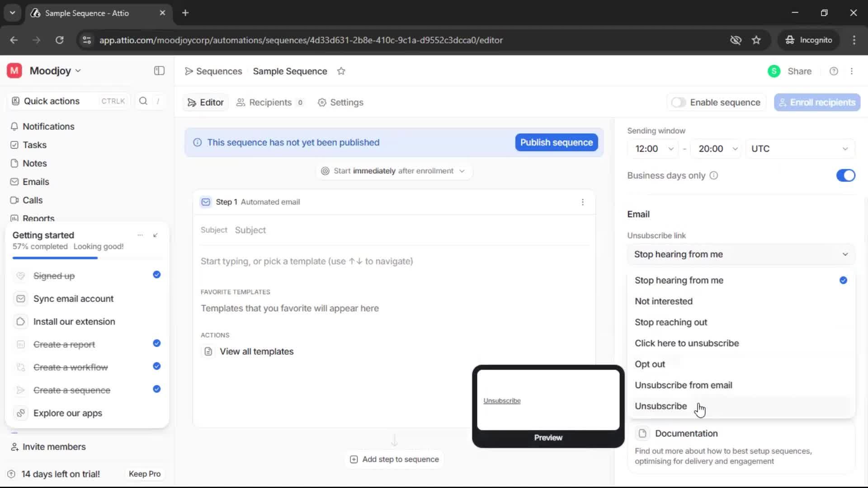The height and width of the screenshot is (488, 868).
Task: Open the Emails section
Action: point(36,182)
